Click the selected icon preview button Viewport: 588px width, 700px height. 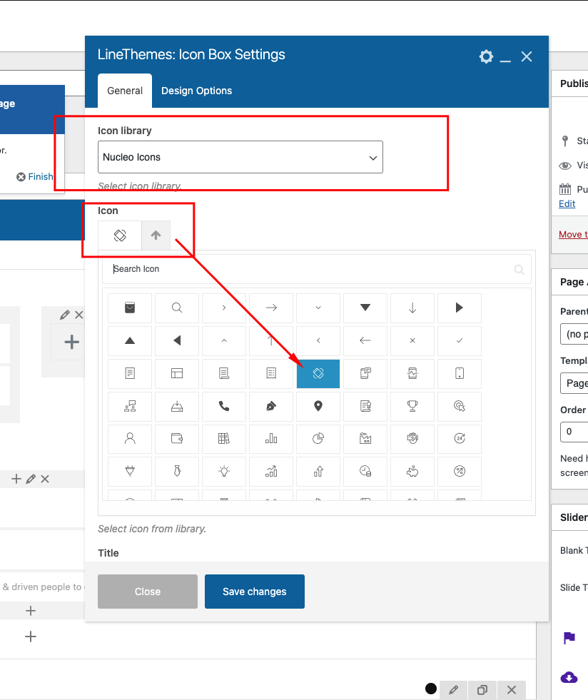120,235
